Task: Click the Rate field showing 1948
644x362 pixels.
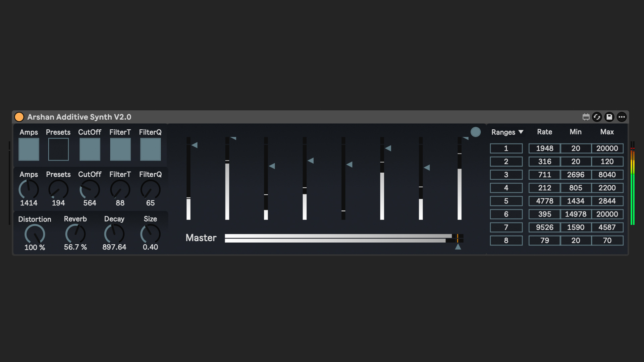Action: (544, 148)
